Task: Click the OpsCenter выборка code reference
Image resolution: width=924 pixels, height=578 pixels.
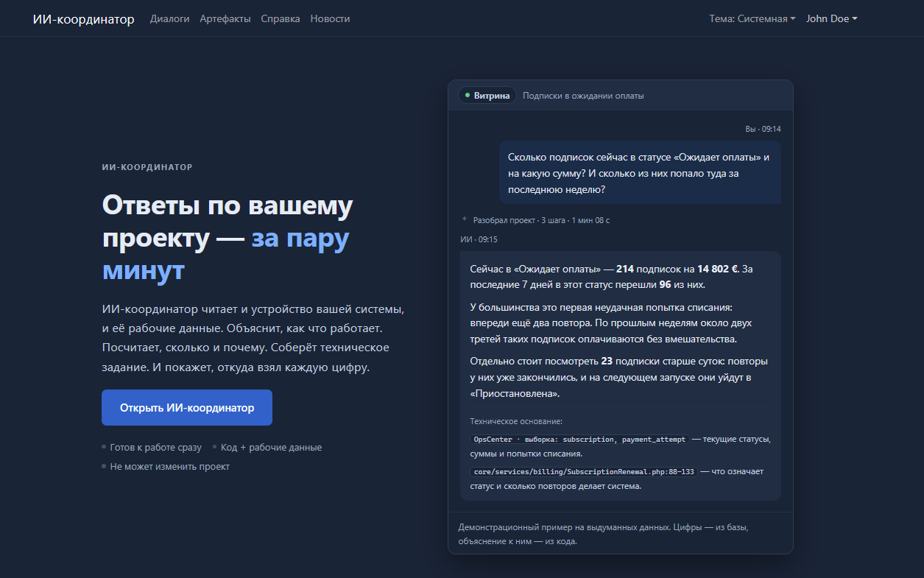Action: (579, 439)
